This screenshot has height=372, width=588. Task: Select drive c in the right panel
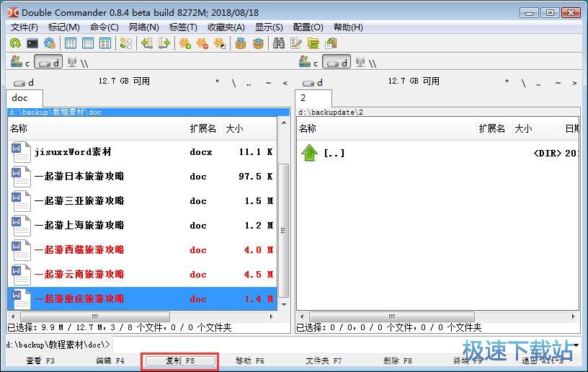click(308, 62)
